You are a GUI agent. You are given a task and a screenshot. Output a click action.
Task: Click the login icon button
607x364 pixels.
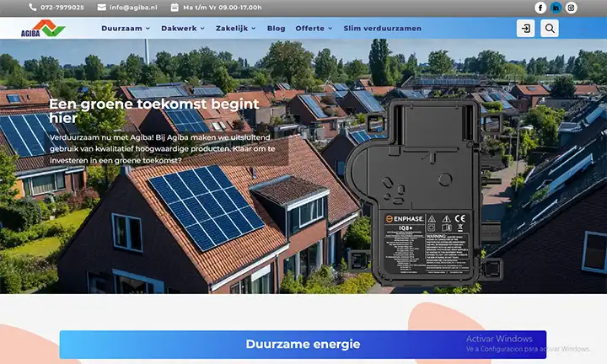pos(525,29)
